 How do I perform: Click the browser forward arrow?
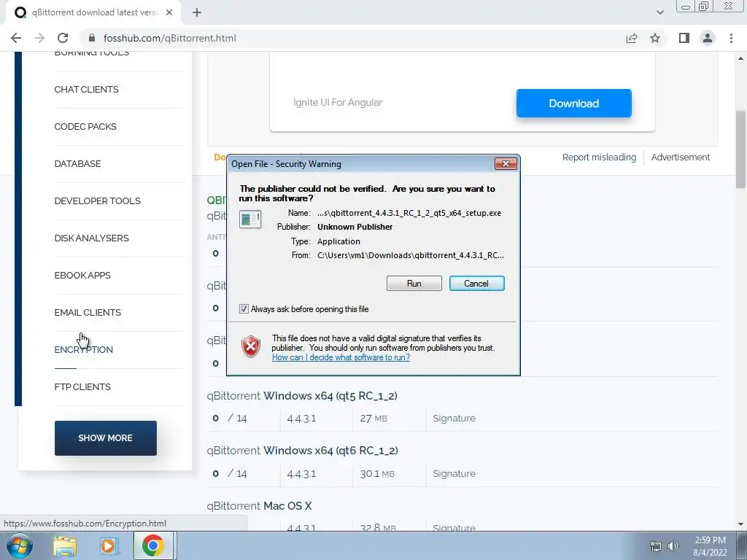point(39,38)
